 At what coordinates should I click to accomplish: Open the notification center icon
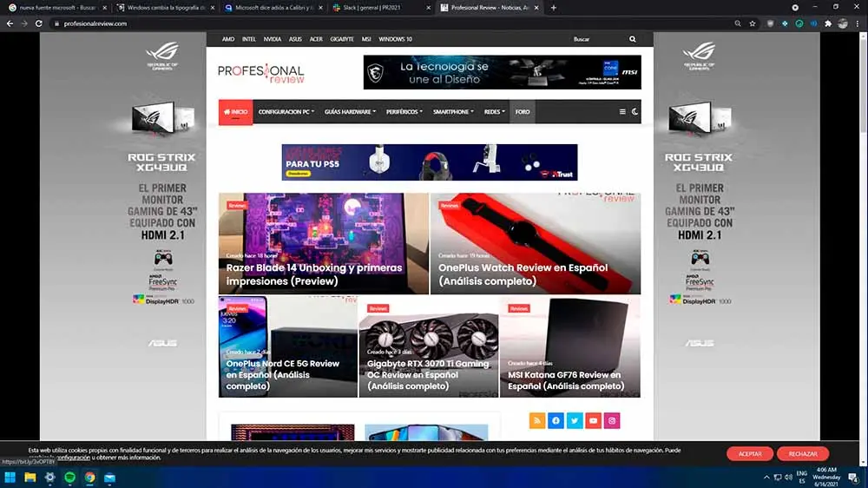(x=854, y=477)
